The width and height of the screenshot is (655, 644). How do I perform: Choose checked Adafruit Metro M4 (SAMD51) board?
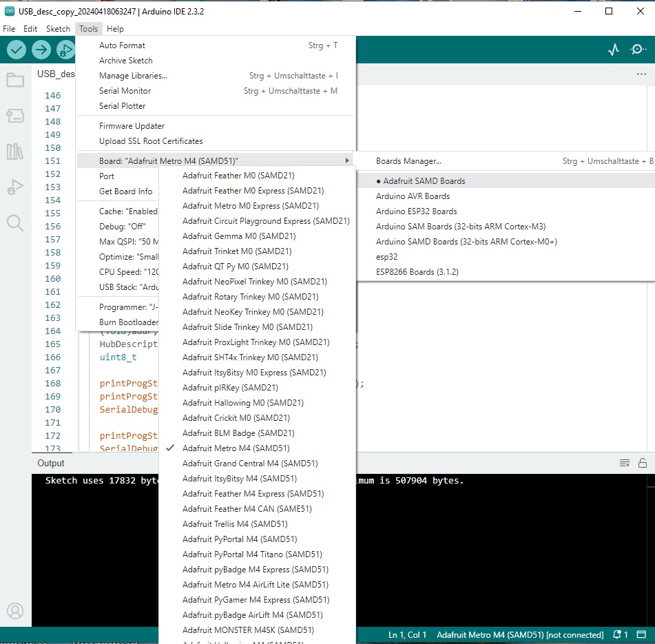[258, 448]
